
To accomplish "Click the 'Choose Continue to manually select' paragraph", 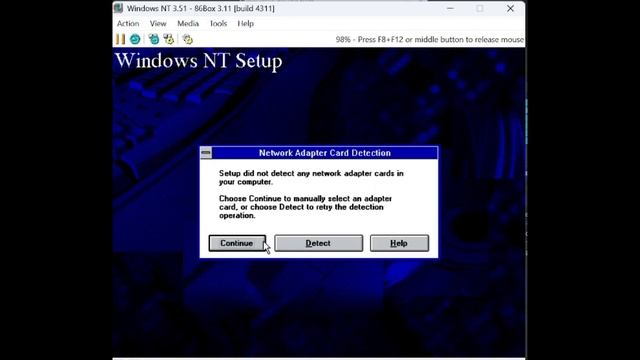I will click(305, 207).
